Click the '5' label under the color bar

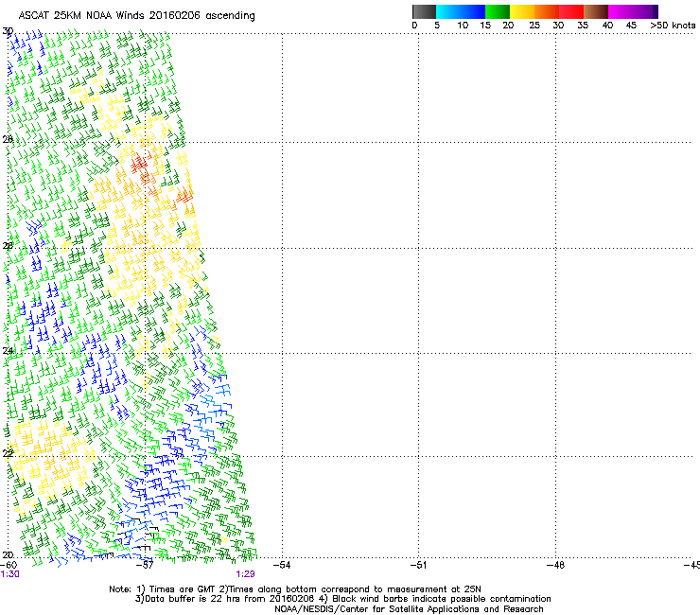point(437,26)
